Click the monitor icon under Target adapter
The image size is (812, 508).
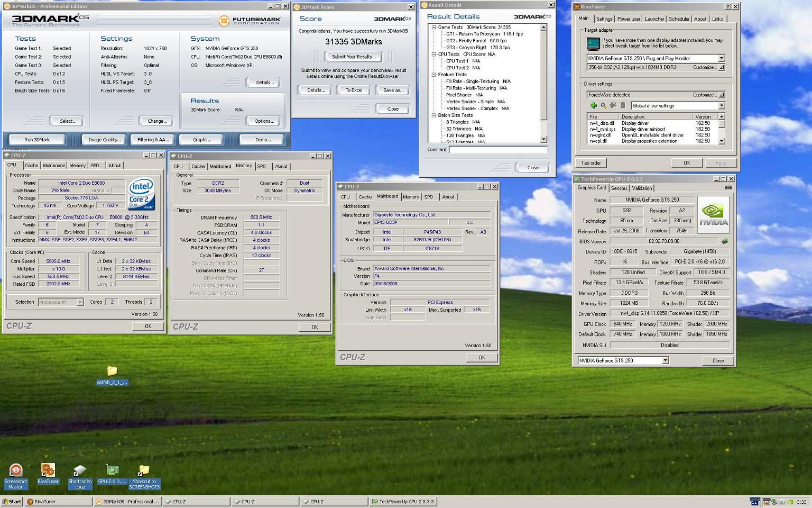tap(593, 43)
